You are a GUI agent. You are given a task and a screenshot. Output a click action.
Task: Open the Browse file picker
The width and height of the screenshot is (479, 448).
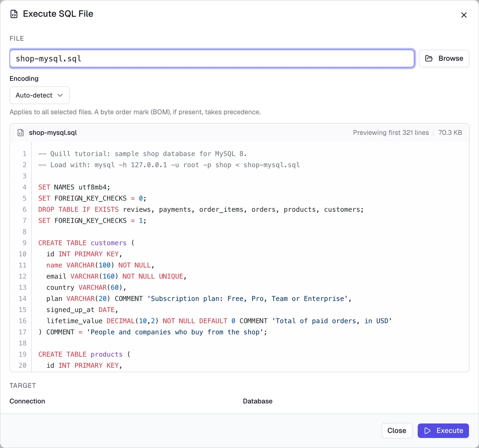click(444, 58)
